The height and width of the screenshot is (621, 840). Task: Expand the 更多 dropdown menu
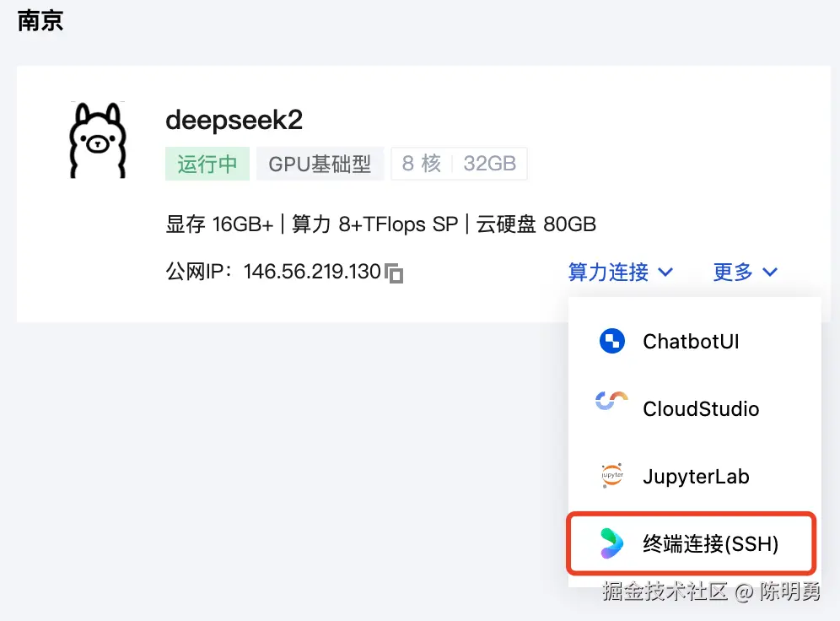(746, 273)
